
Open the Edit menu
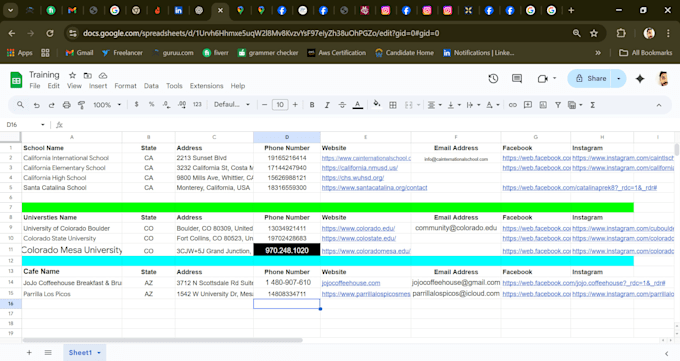click(54, 86)
